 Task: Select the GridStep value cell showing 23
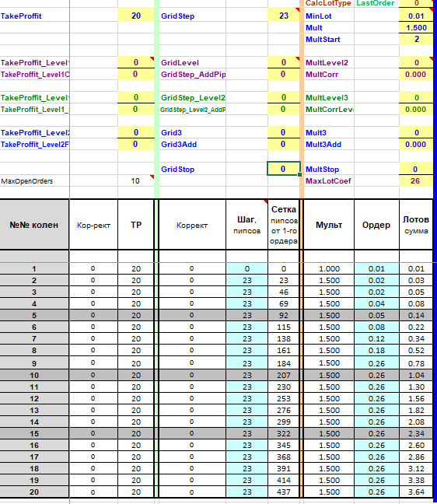pos(284,16)
